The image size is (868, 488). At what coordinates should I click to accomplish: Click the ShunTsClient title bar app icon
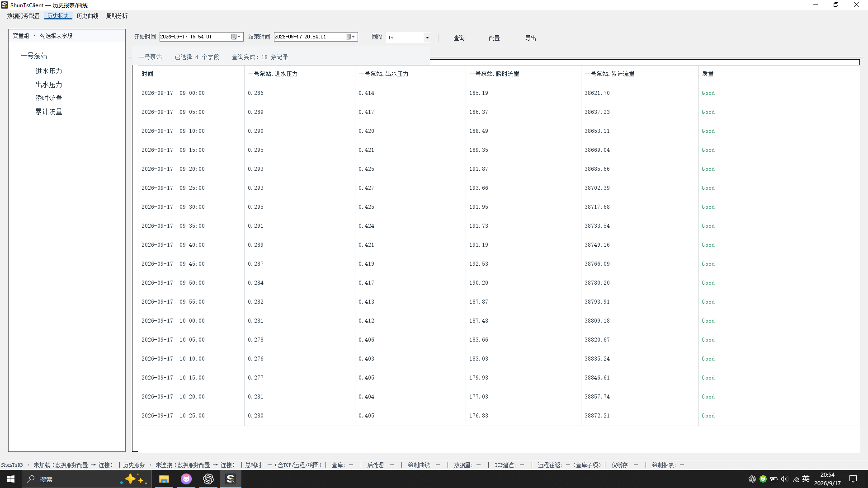(5, 5)
